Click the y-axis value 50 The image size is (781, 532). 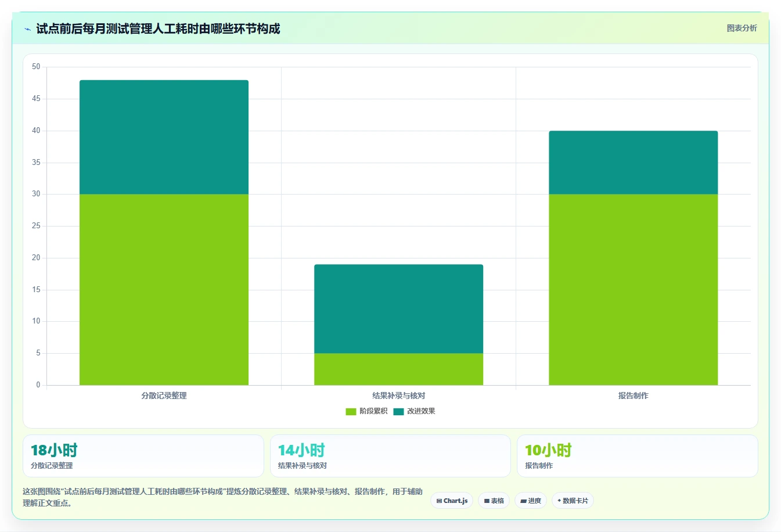(36, 67)
